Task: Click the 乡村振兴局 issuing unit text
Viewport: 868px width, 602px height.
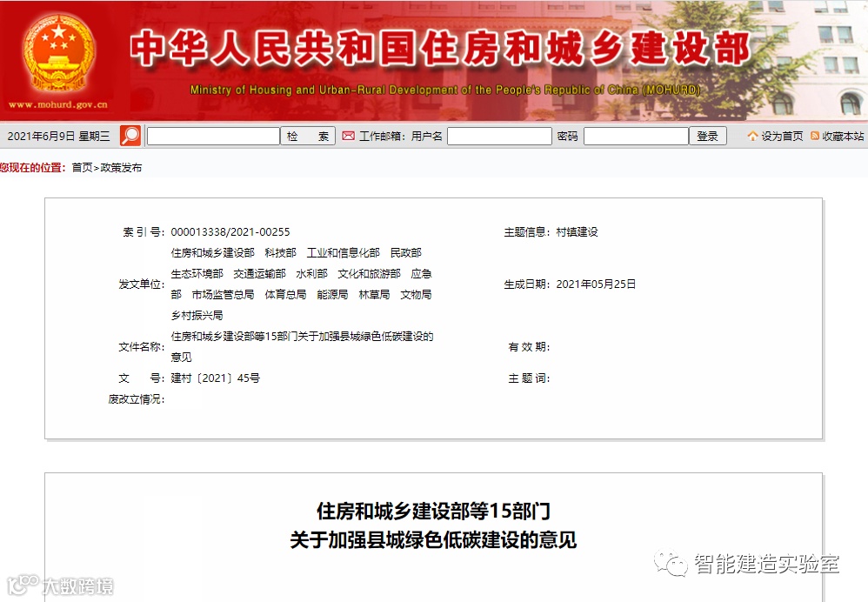Action: point(197,316)
